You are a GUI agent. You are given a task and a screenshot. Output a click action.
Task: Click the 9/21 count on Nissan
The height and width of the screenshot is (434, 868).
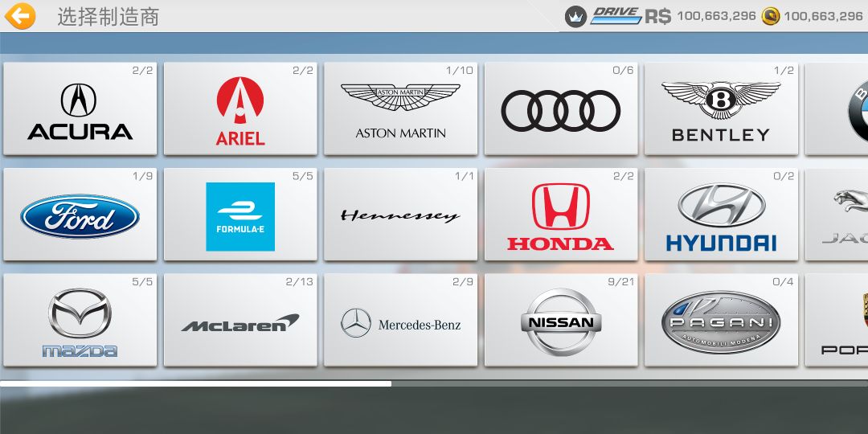[620, 282]
